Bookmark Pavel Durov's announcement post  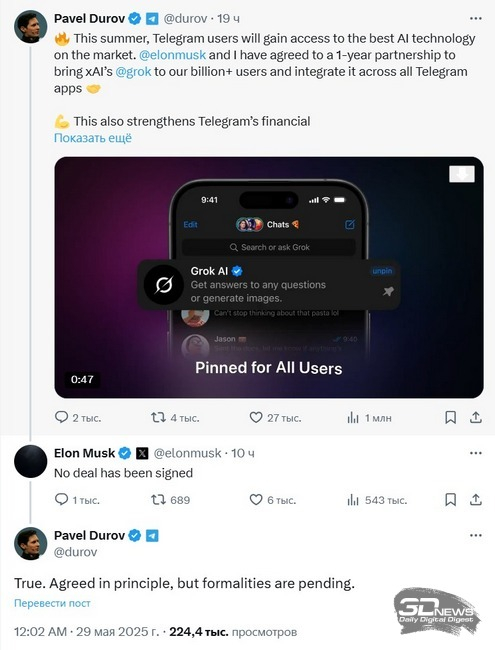tap(450, 417)
